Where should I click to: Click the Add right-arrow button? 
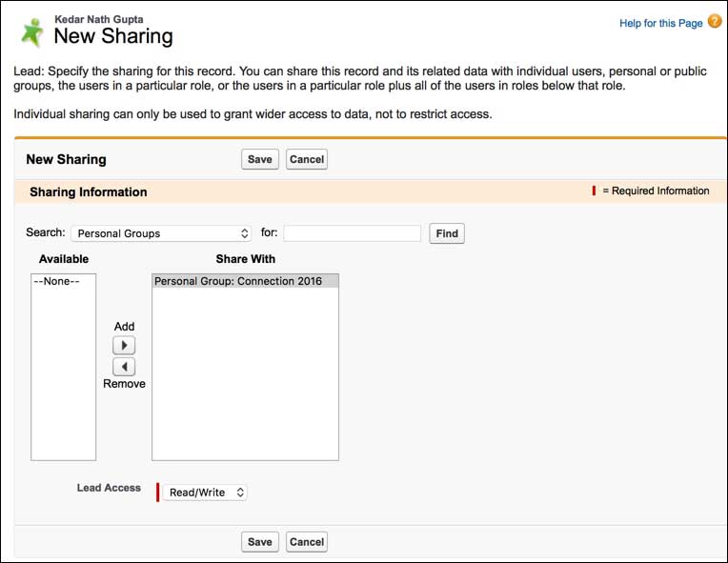(124, 346)
